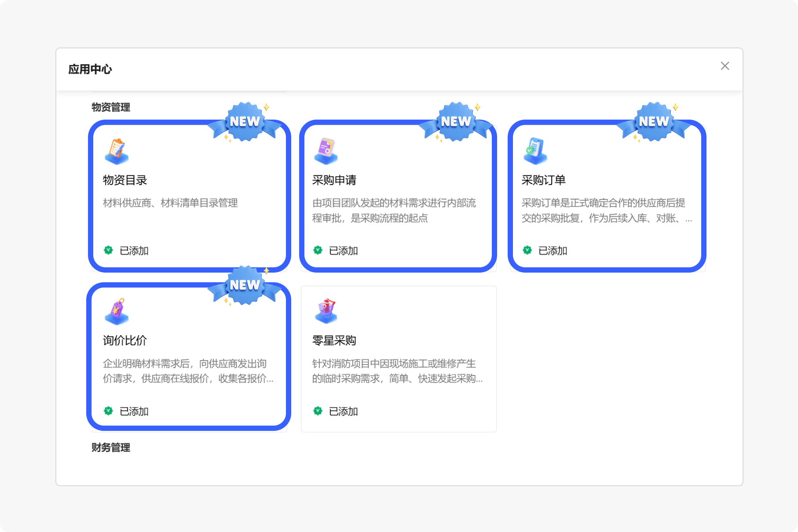
Task: Click green added badge on 采购申请 card
Action: [318, 250]
